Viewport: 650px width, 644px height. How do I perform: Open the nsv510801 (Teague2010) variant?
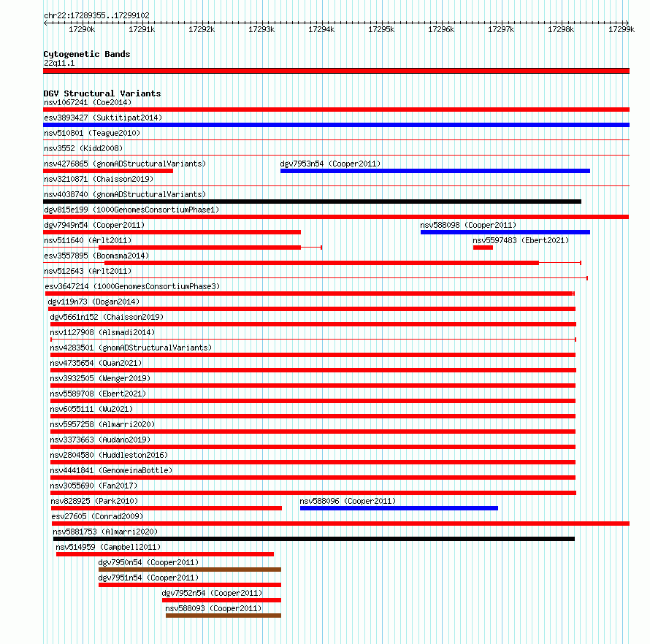[x=92, y=133]
